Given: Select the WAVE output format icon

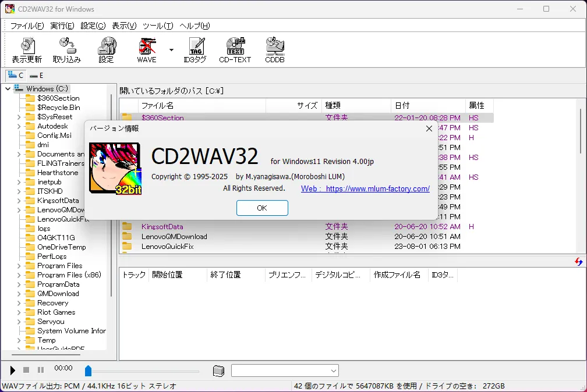Looking at the screenshot, I should coord(147,50).
